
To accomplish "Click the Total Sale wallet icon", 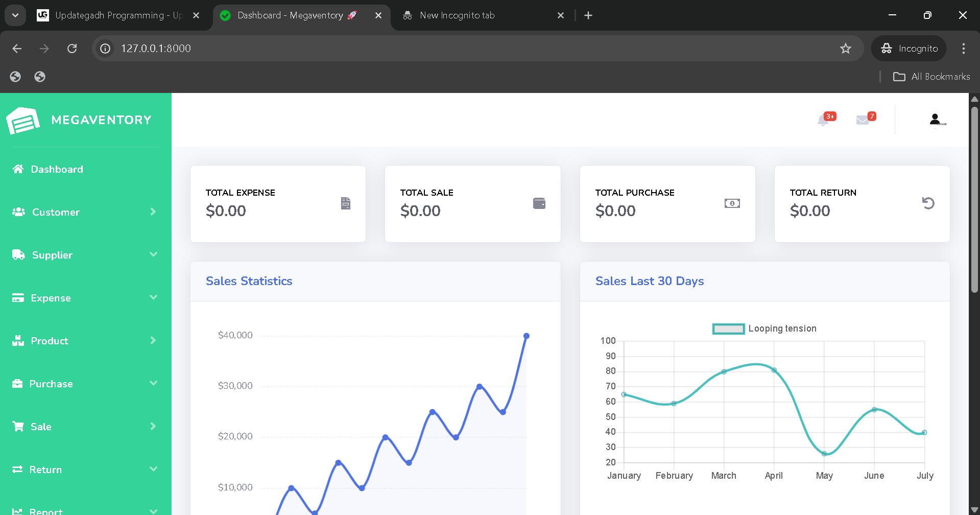I will (x=539, y=203).
